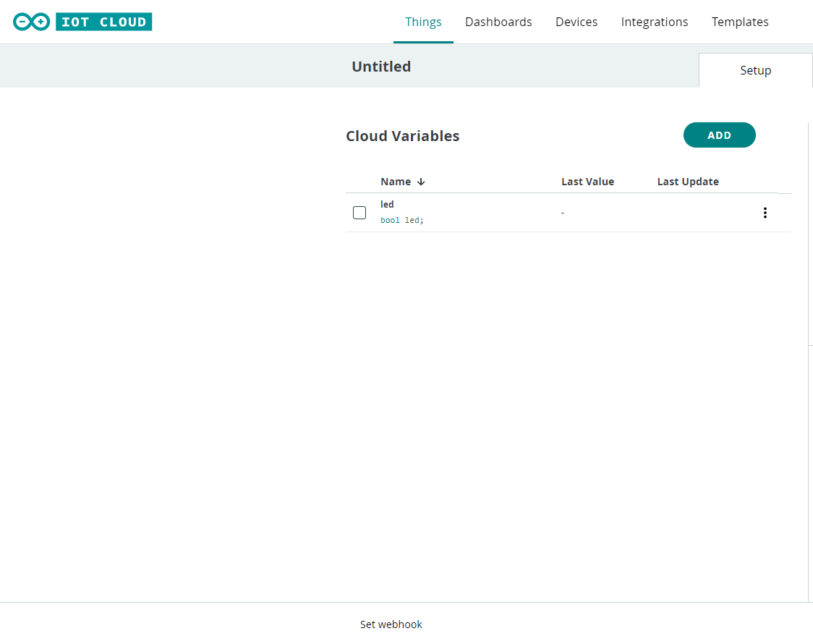
Task: Click the IOT CLOUD logo badge
Action: click(x=103, y=22)
